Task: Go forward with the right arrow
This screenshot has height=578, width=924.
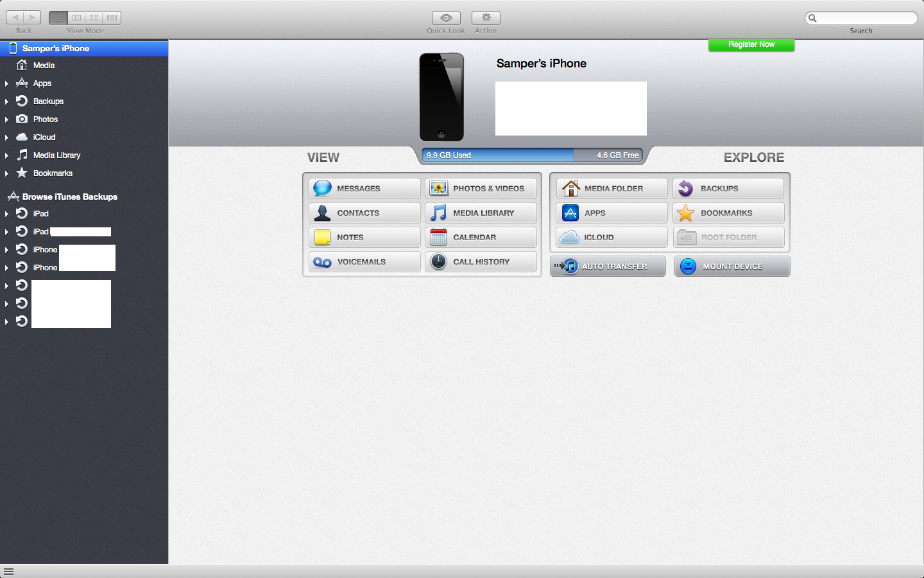Action: click(x=32, y=18)
